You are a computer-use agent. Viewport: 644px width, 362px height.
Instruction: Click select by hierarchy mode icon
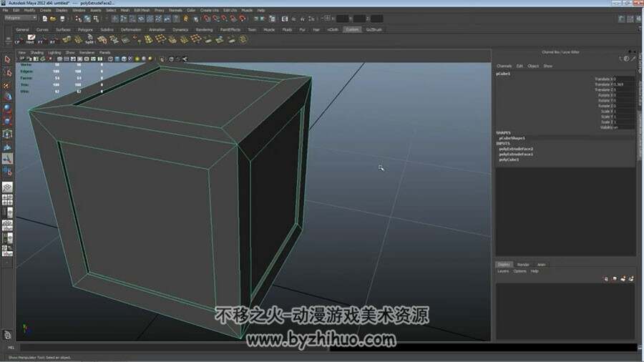[x=78, y=19]
